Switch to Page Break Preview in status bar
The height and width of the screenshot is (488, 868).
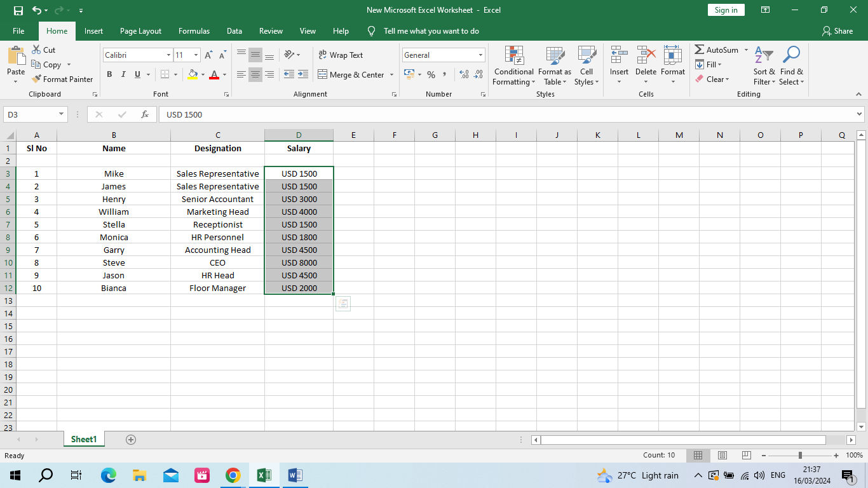[747, 455]
